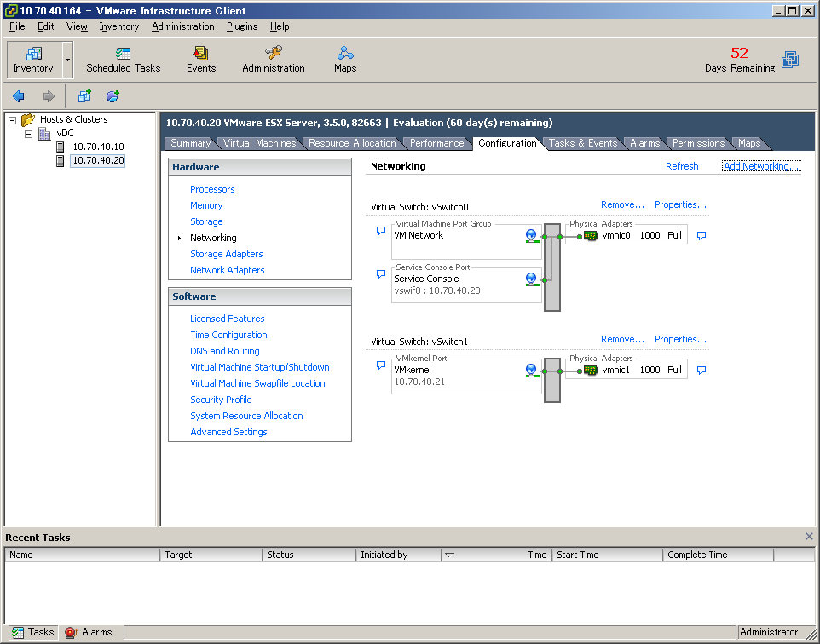Image resolution: width=820 pixels, height=644 pixels.
Task: Open Properties for vSwitch0
Action: pos(680,205)
